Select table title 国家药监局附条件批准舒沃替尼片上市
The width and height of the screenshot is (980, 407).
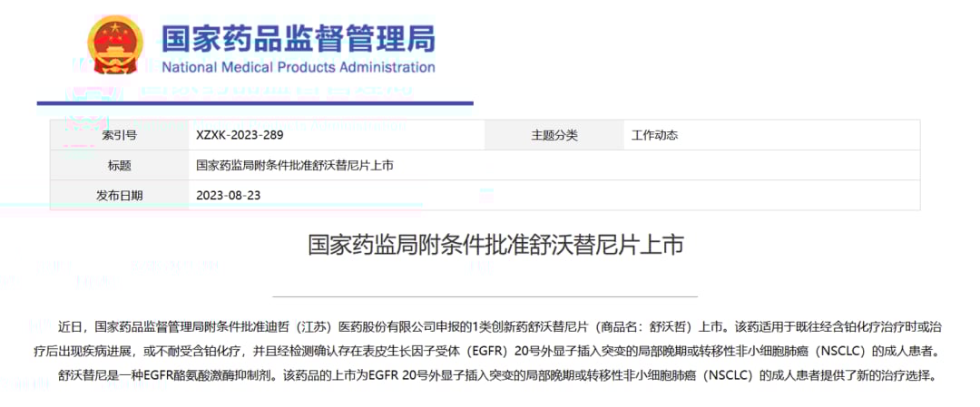point(294,165)
